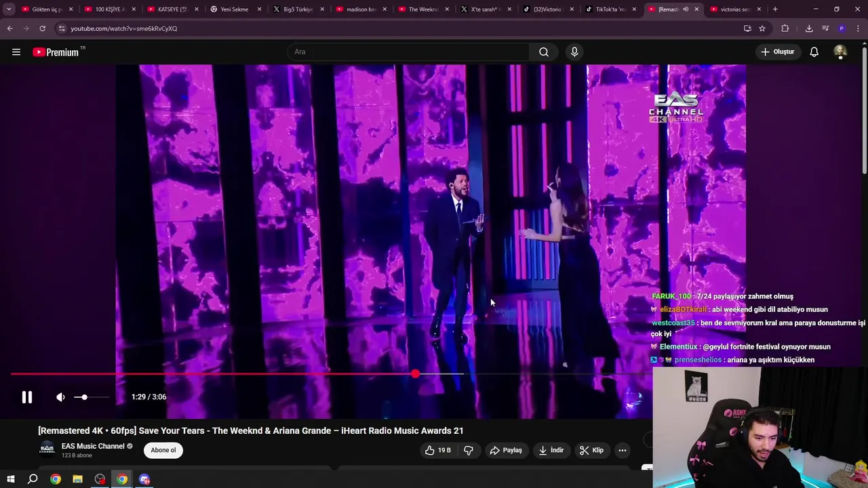Open the account avatar menu
Viewport: 868px width, 488px height.
pos(840,52)
